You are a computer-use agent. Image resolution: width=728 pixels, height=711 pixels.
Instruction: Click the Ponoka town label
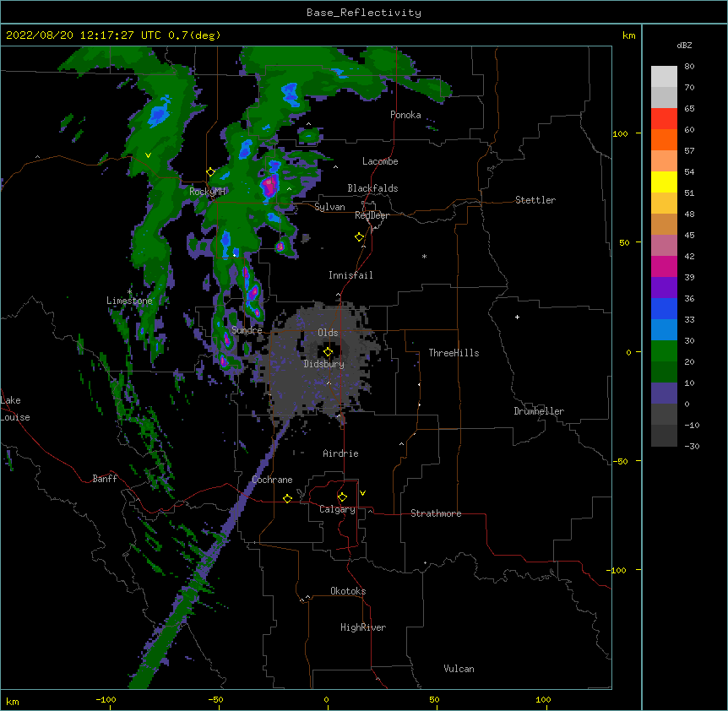click(x=405, y=115)
